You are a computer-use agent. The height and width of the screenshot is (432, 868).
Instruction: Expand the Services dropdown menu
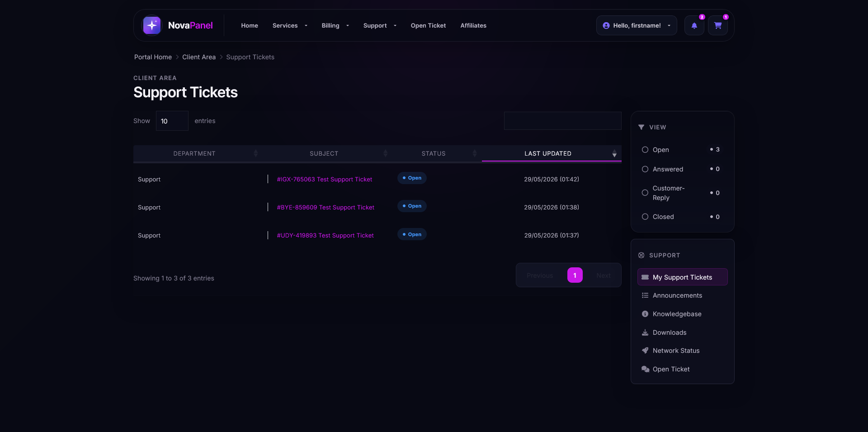[290, 25]
